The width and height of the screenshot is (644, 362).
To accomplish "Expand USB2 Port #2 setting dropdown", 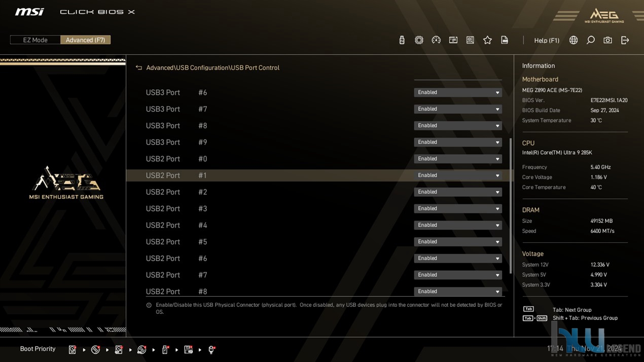I will click(x=458, y=192).
